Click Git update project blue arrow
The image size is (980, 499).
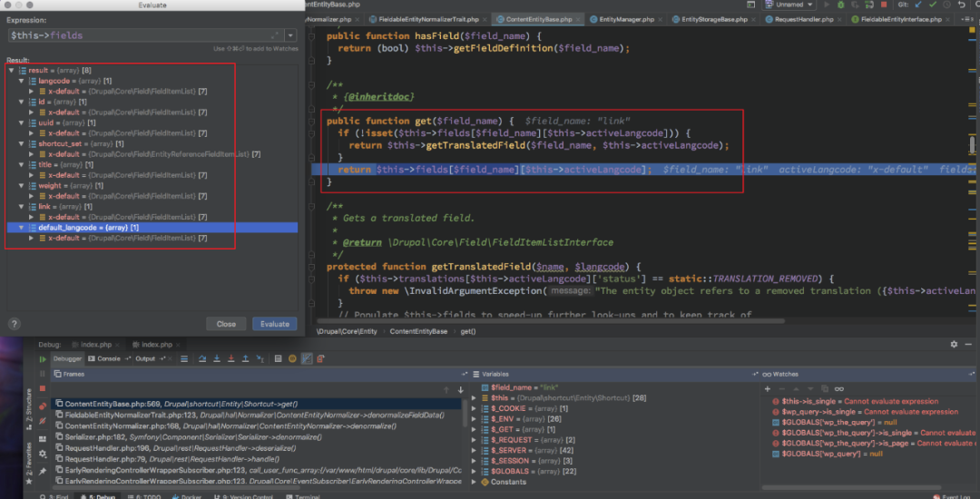(x=918, y=5)
